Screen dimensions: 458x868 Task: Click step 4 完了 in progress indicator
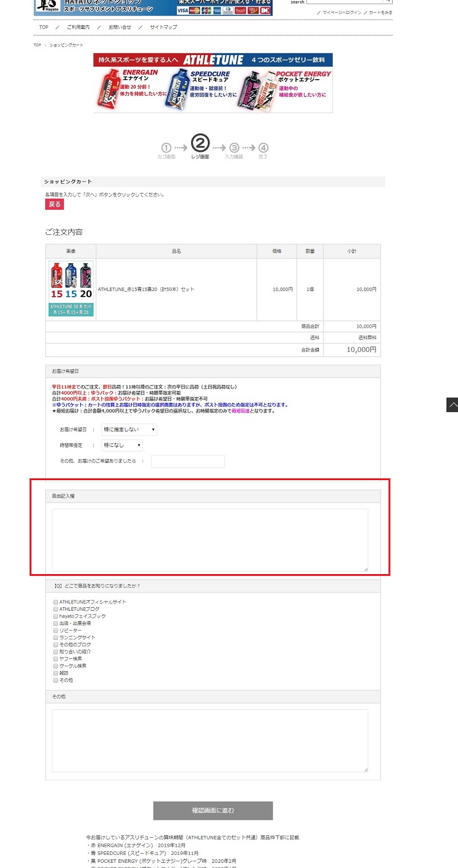(263, 151)
